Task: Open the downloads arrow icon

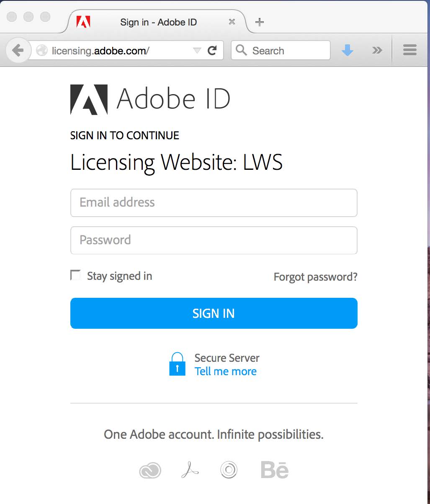Action: 348,51
